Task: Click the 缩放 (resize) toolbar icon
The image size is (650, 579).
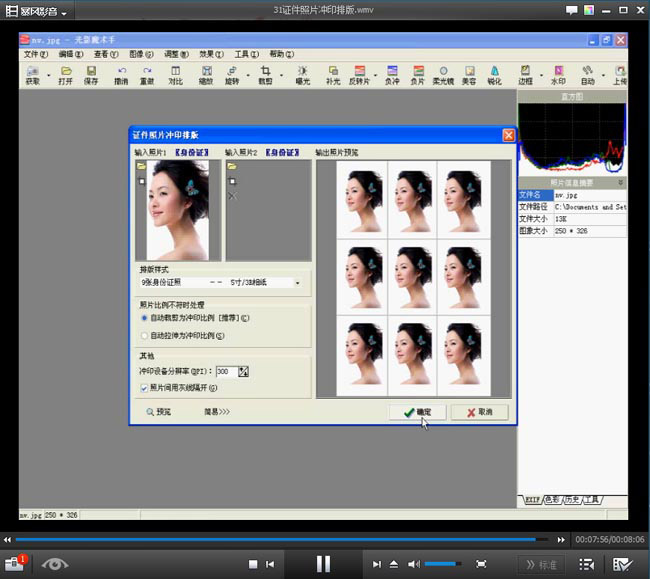Action: pos(206,75)
